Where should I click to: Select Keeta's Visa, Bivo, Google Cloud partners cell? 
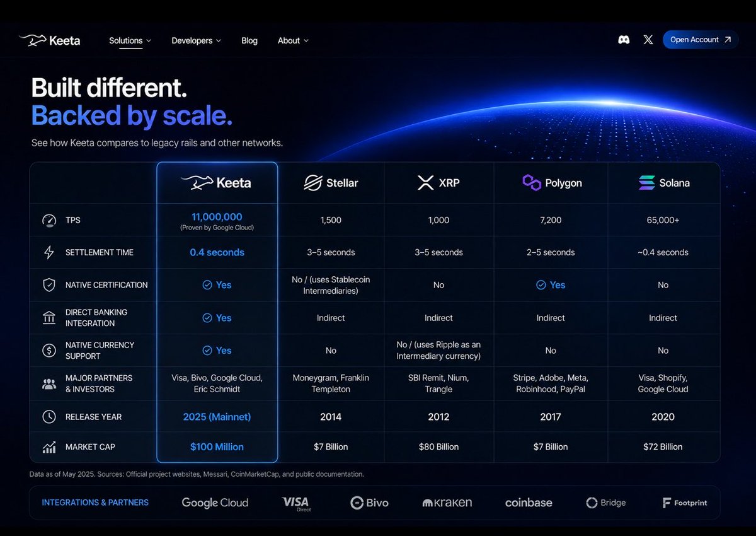[x=217, y=383]
